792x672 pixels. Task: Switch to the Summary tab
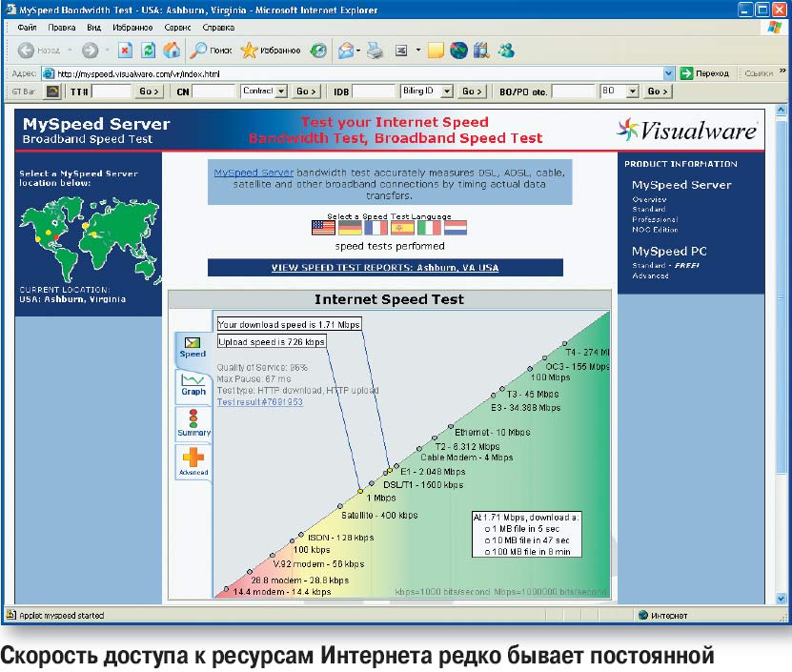point(193,425)
